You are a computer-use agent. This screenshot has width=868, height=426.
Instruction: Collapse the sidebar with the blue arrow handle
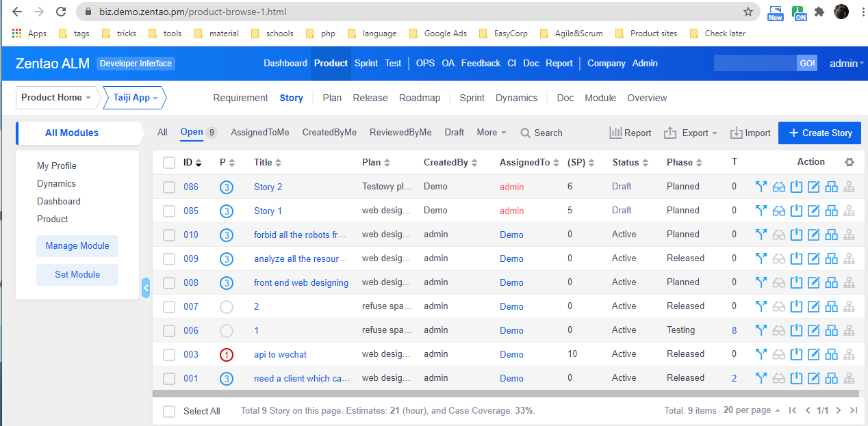[146, 288]
